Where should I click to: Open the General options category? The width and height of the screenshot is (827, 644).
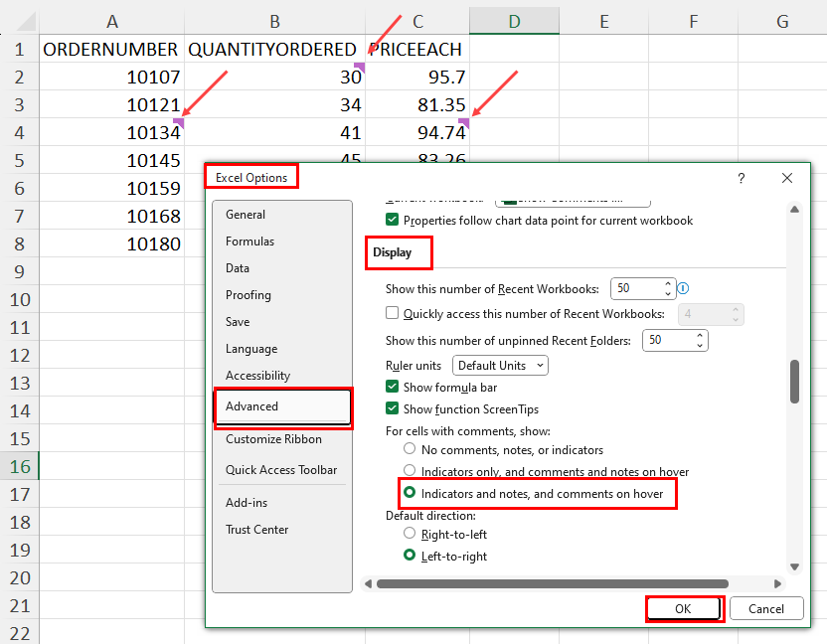282,215
